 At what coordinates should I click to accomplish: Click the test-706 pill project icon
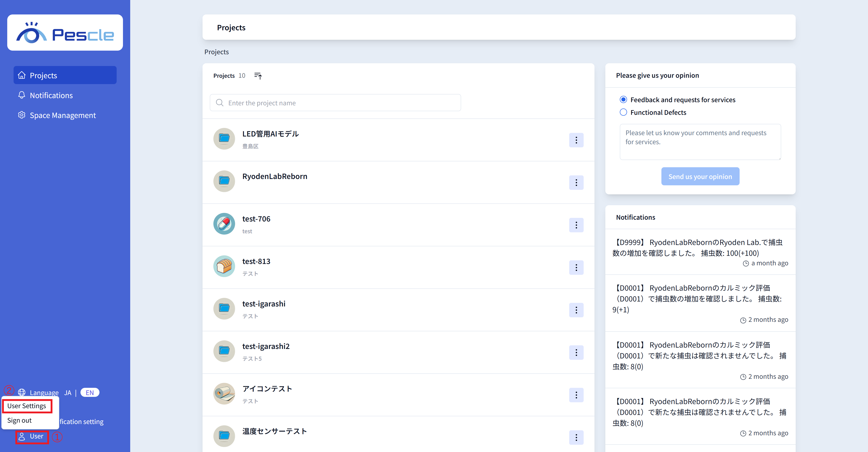pyautogui.click(x=224, y=224)
